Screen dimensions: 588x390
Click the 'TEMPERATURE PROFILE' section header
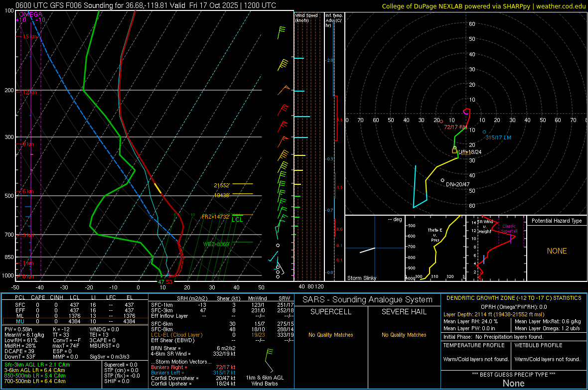474,345
